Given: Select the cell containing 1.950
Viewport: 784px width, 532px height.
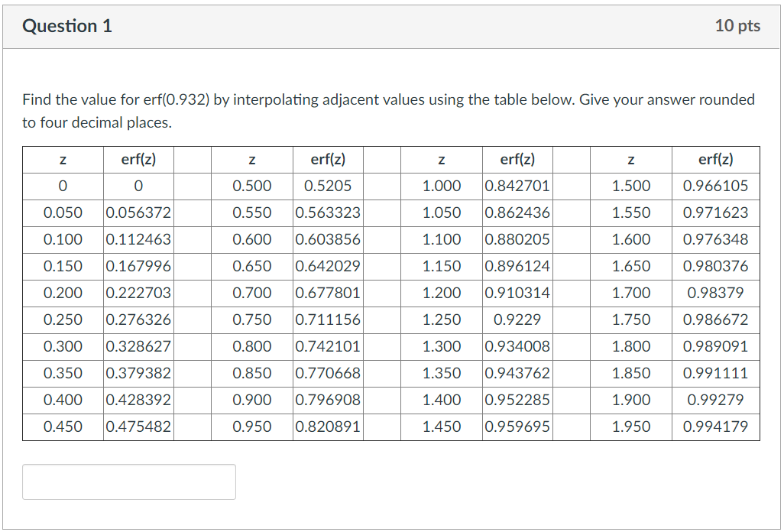Looking at the screenshot, I should coord(631,427).
